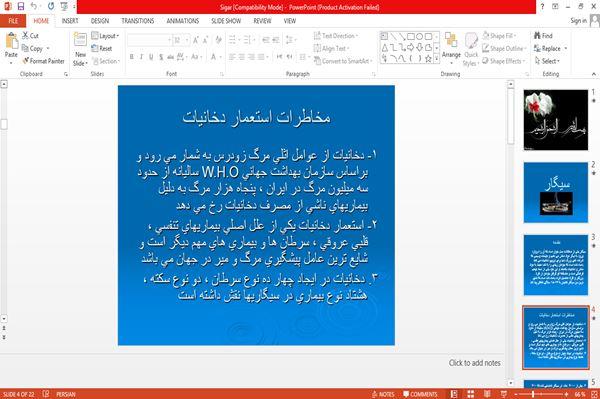
Task: Toggle text Shadow formatting
Action: pos(161,57)
